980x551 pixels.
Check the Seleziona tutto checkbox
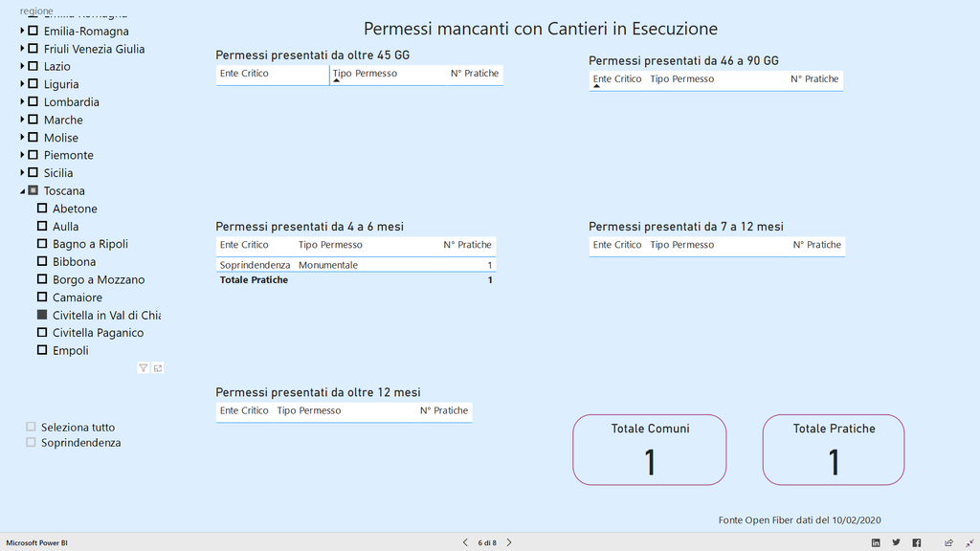32,428
